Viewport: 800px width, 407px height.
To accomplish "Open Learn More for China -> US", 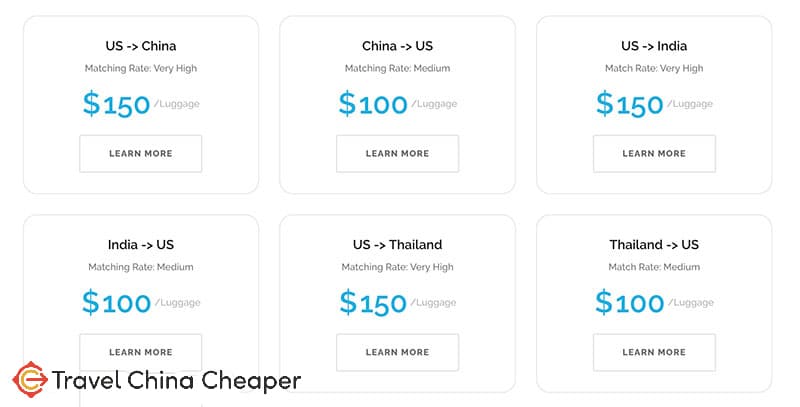I will pyautogui.click(x=397, y=154).
